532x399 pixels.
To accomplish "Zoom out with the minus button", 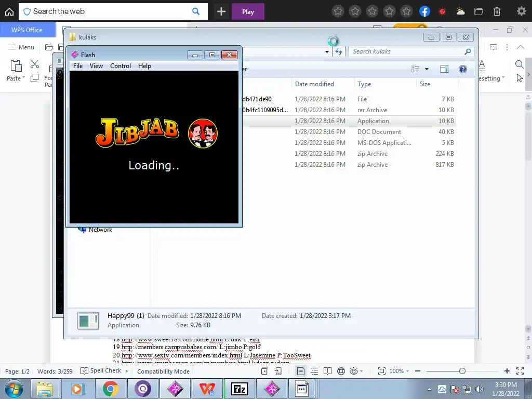I will click(418, 371).
